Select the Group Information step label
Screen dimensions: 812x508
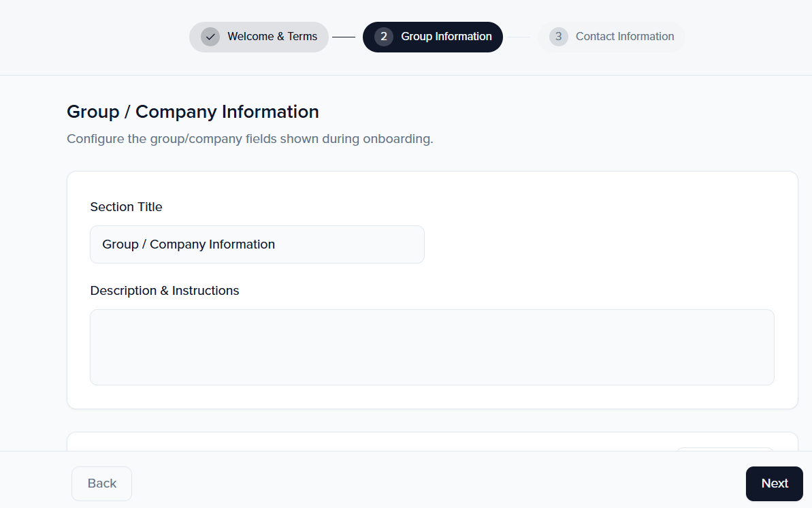446,37
